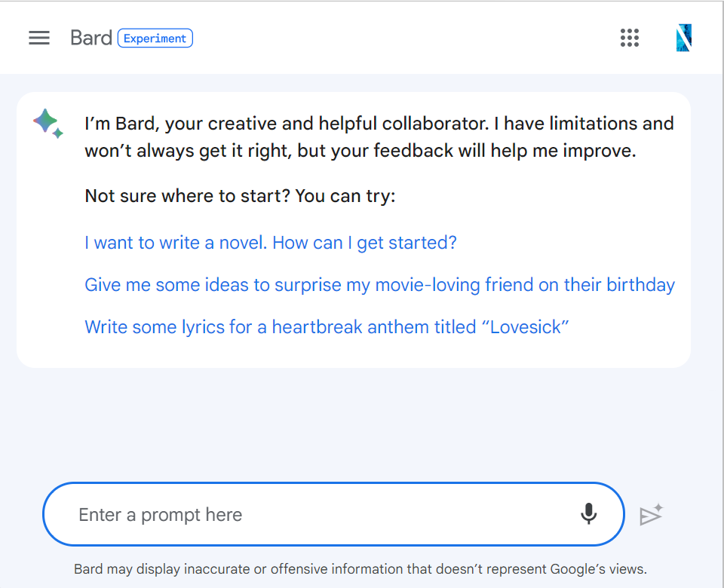Image resolution: width=724 pixels, height=588 pixels.
Task: Click the Bard introduction paragraph text
Action: click(379, 137)
